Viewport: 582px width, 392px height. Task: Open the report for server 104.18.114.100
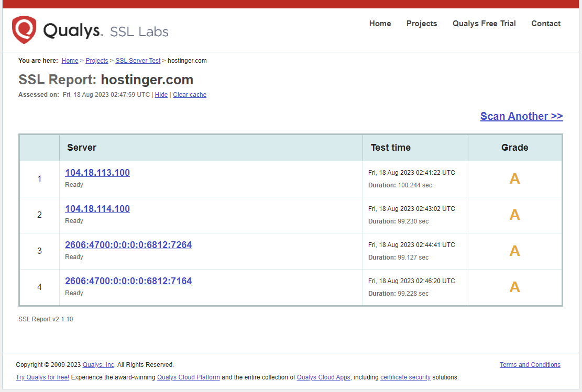(x=97, y=208)
